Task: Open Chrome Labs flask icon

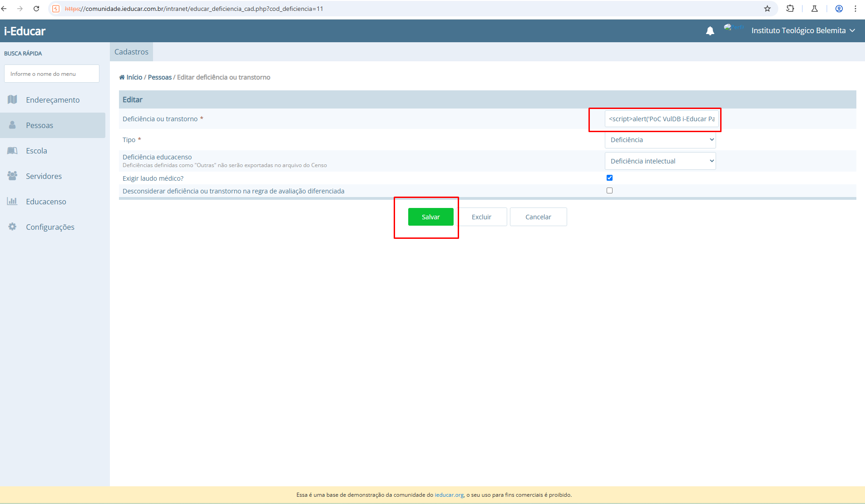Action: pos(815,9)
